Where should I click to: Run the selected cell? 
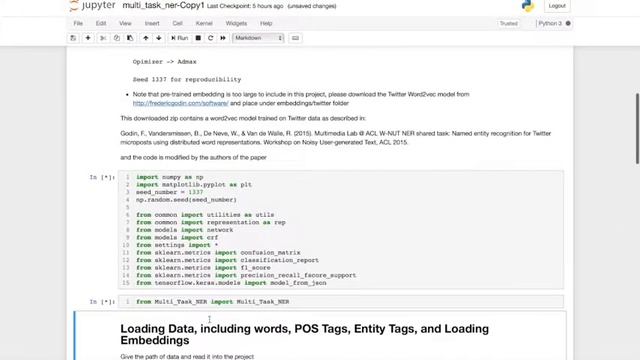point(180,38)
